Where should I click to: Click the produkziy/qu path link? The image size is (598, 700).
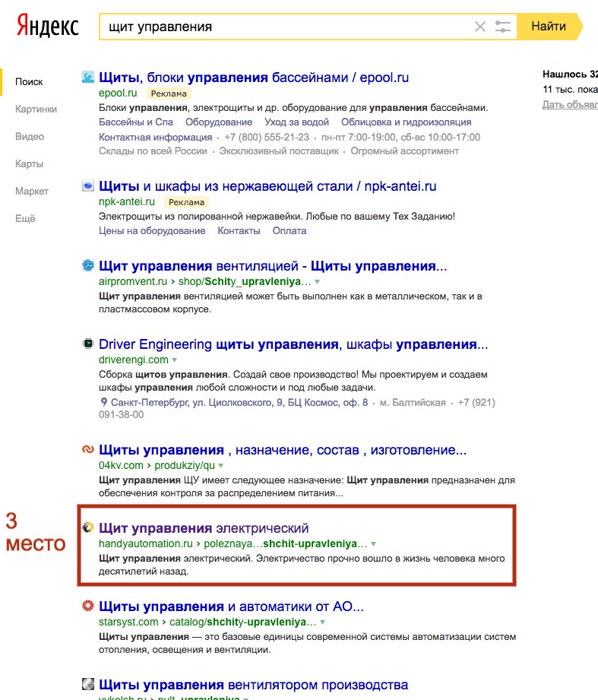pos(185,465)
